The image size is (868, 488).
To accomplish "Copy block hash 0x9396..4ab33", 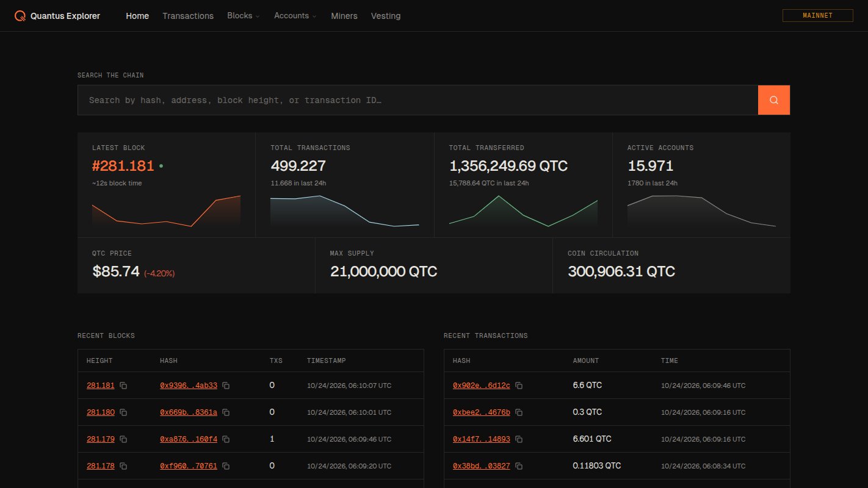I will click(x=226, y=386).
